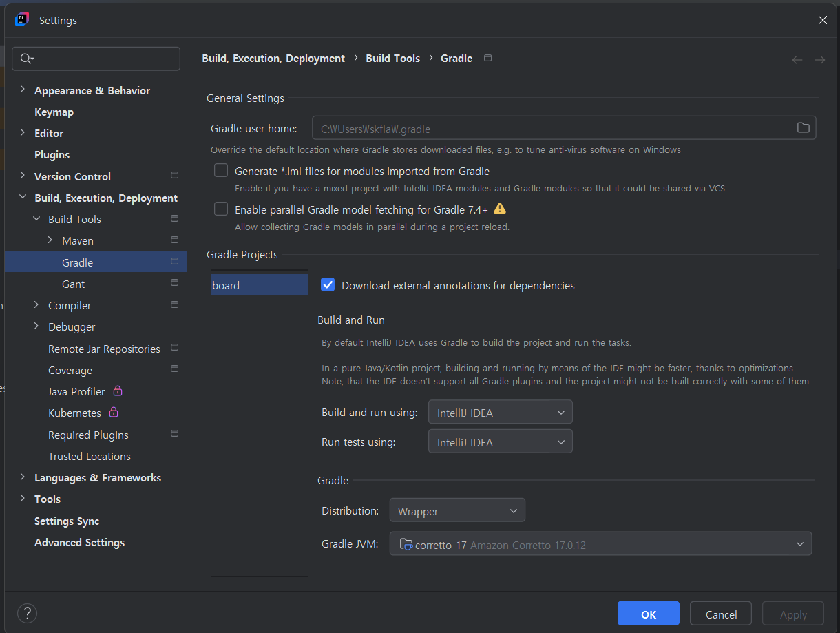Click Build, Execution, Deployment in breadcrumb

tap(273, 59)
